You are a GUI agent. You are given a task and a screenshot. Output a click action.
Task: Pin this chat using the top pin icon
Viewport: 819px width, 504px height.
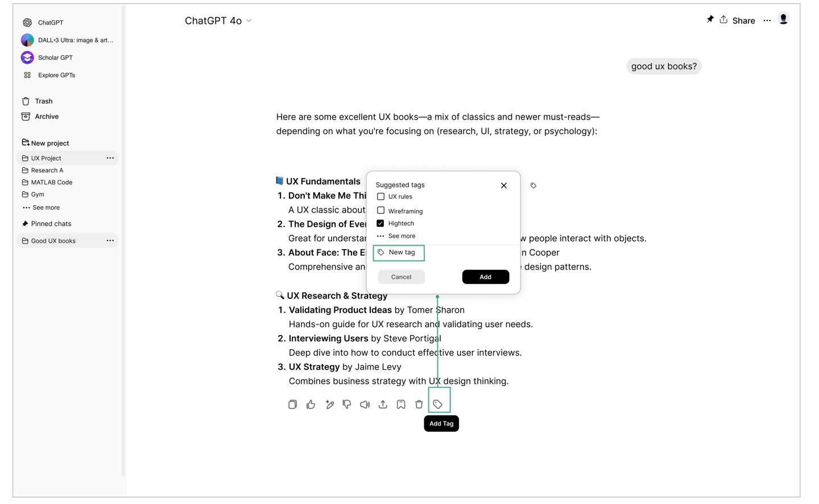pyautogui.click(x=710, y=19)
